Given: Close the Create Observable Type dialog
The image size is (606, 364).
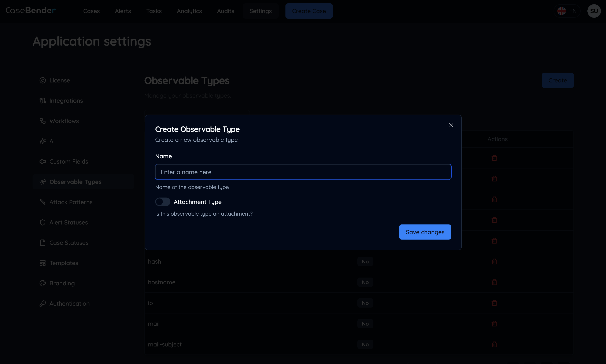Looking at the screenshot, I should (x=451, y=125).
